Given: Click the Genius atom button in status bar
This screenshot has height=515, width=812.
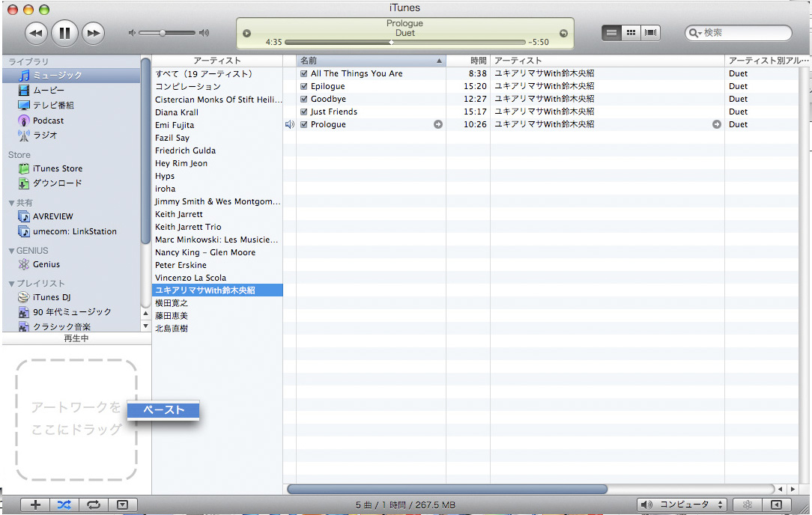Looking at the screenshot, I should tap(748, 505).
